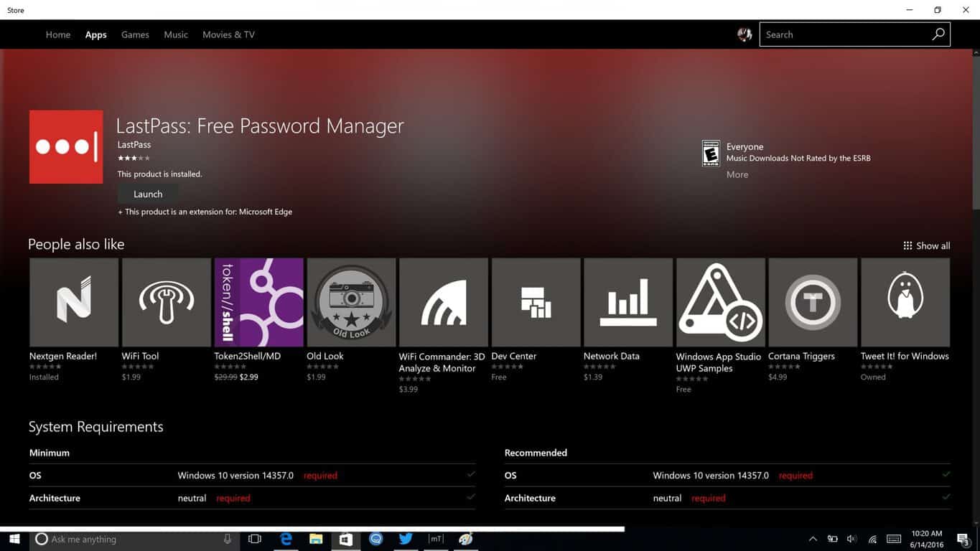Open the Tweet It! penguin tile
980x551 pixels.
905,303
